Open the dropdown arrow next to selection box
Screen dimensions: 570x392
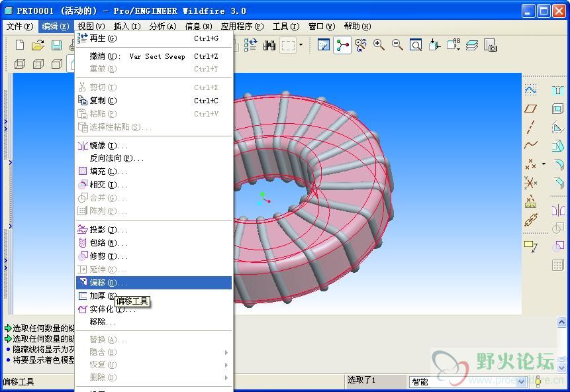(301, 45)
